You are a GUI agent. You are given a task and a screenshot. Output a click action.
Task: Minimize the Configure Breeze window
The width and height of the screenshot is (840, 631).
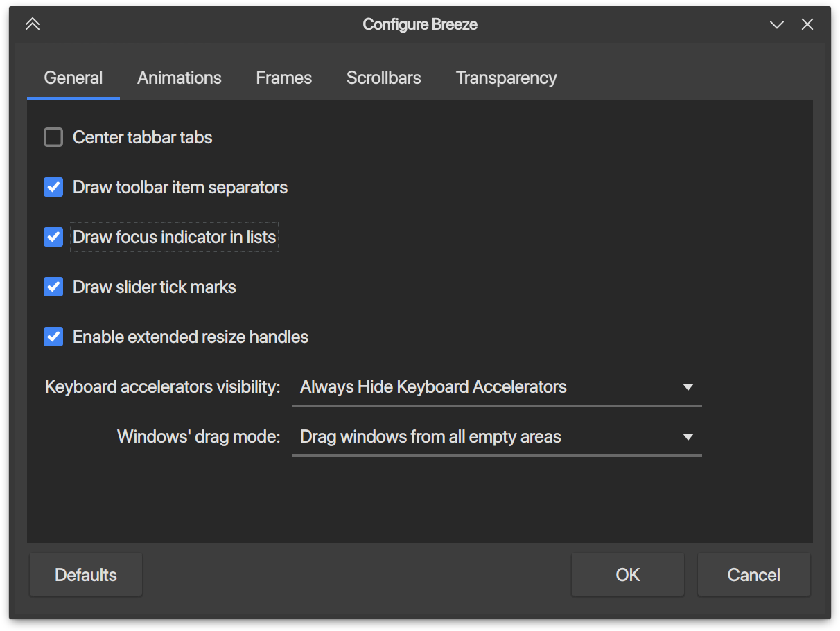(x=777, y=24)
